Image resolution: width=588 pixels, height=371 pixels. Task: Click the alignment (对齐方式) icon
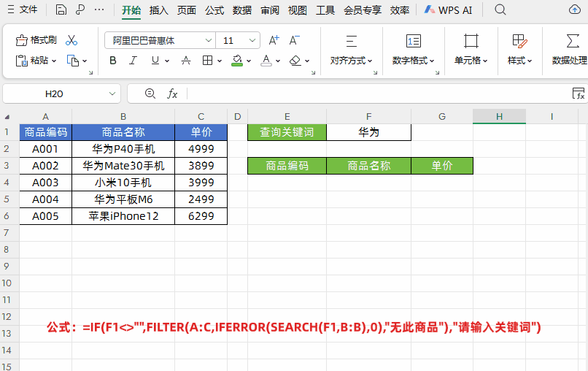352,41
